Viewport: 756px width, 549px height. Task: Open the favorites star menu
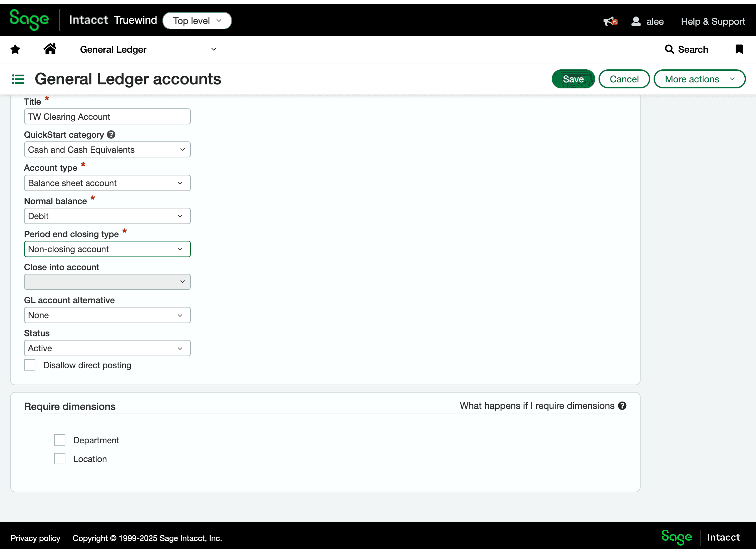click(15, 49)
